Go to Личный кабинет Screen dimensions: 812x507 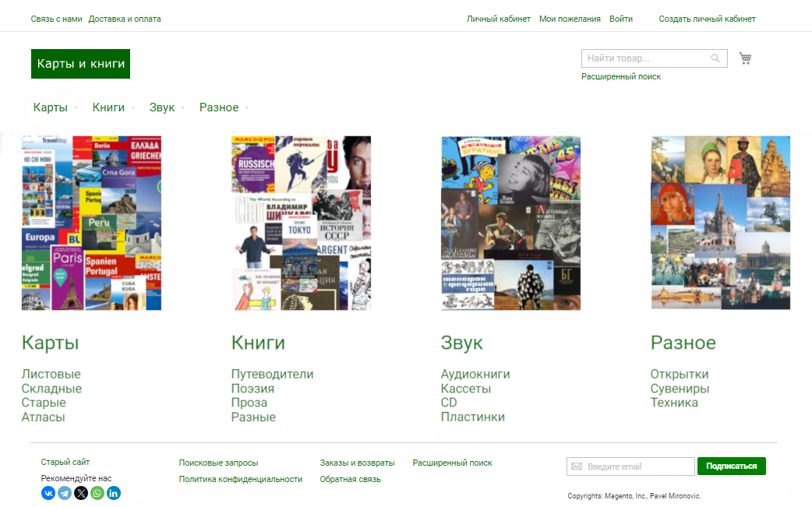tap(499, 19)
